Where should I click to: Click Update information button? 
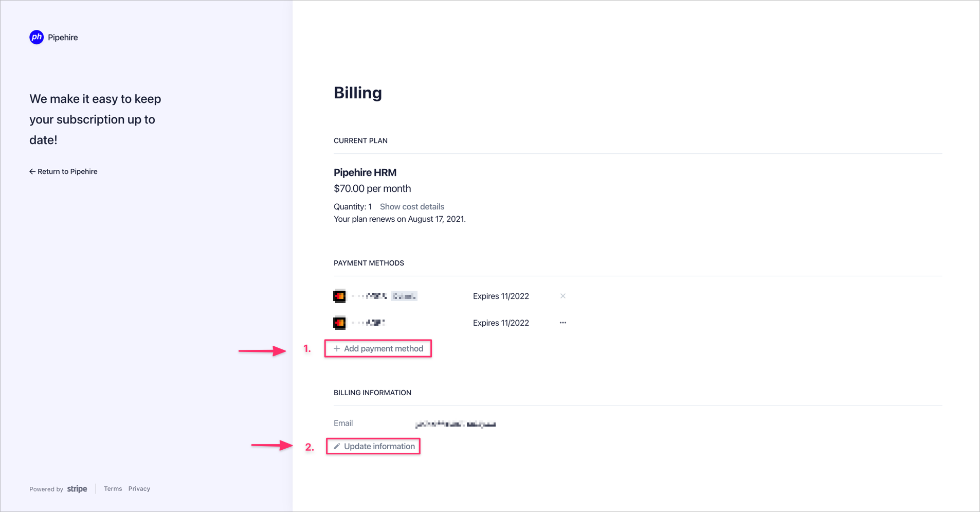[x=374, y=446]
